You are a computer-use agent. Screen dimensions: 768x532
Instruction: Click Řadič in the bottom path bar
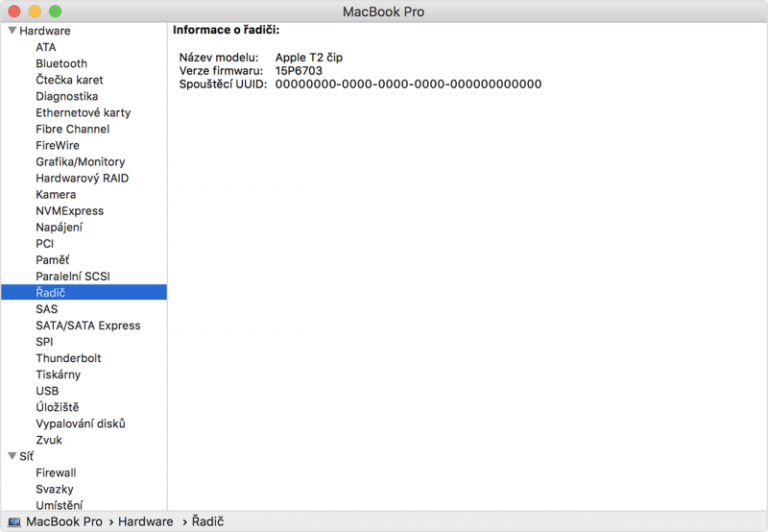click(x=206, y=521)
